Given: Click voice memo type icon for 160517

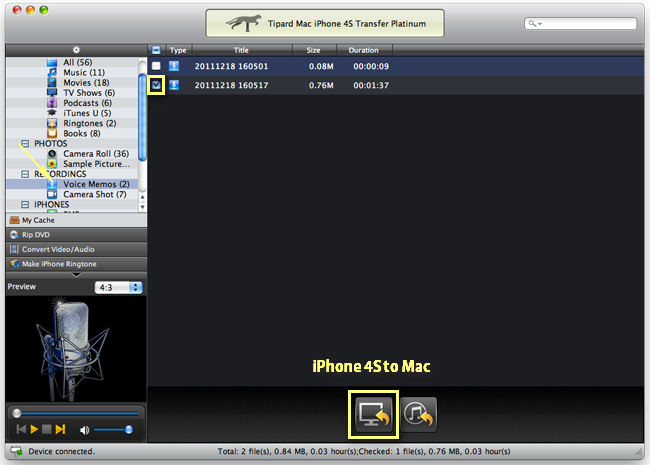Looking at the screenshot, I should [174, 85].
